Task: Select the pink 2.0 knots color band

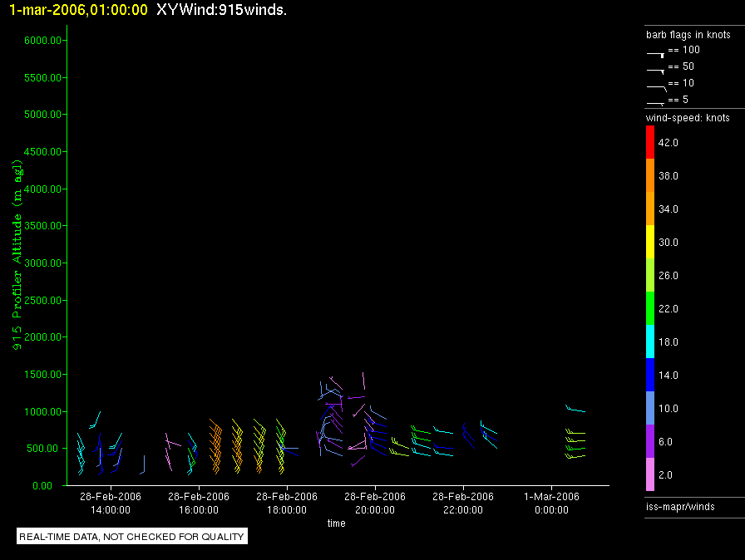Action: (650, 474)
